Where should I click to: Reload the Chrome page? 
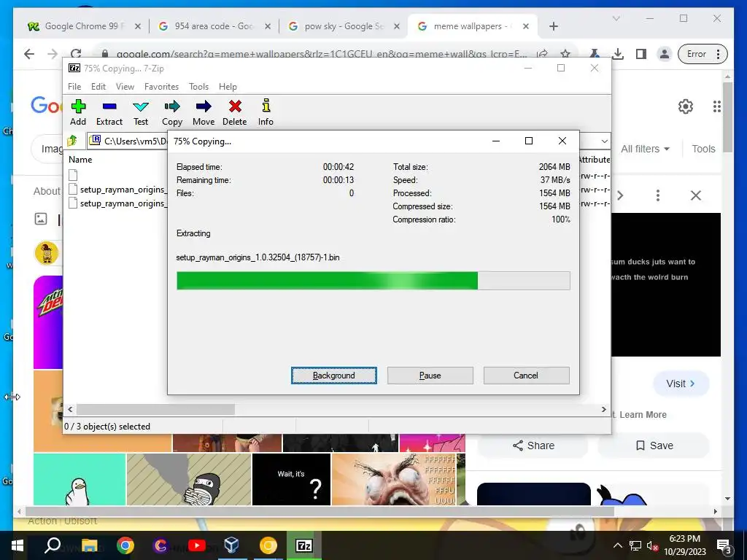(x=76, y=54)
